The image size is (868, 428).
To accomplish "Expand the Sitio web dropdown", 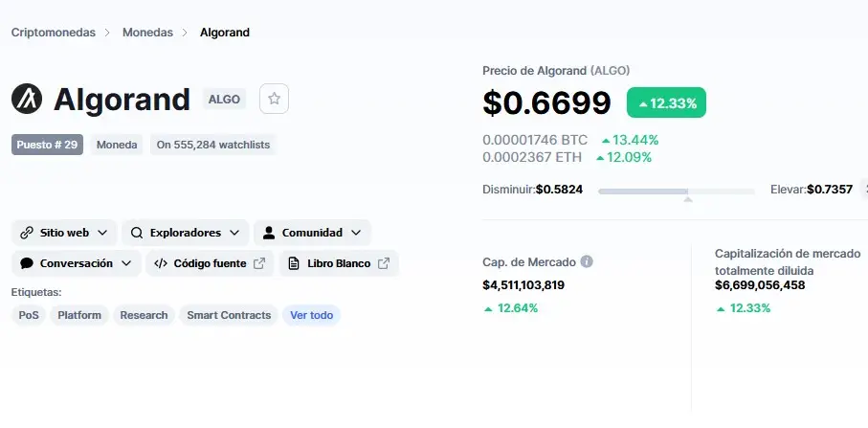I will click(x=64, y=233).
